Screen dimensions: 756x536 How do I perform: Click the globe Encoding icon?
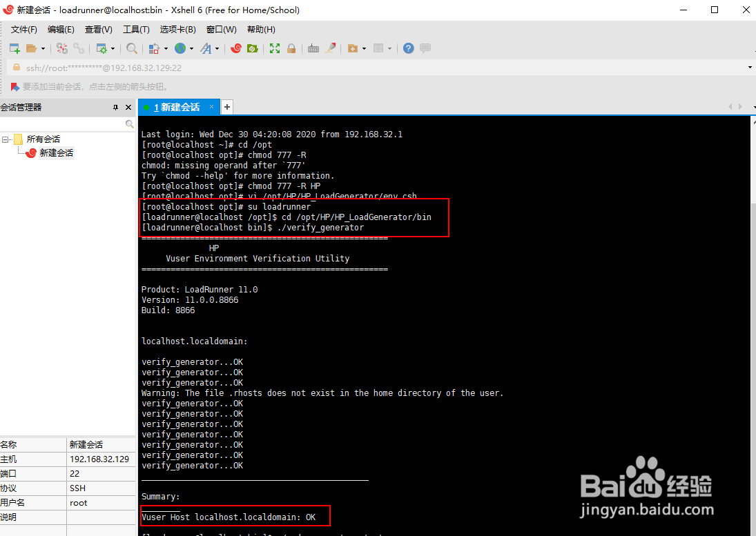pyautogui.click(x=180, y=48)
